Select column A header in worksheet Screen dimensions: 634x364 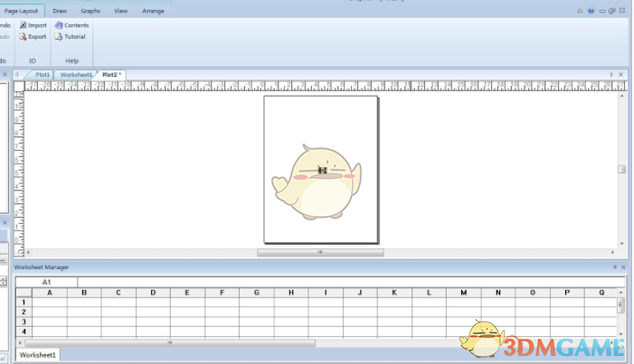coord(50,293)
